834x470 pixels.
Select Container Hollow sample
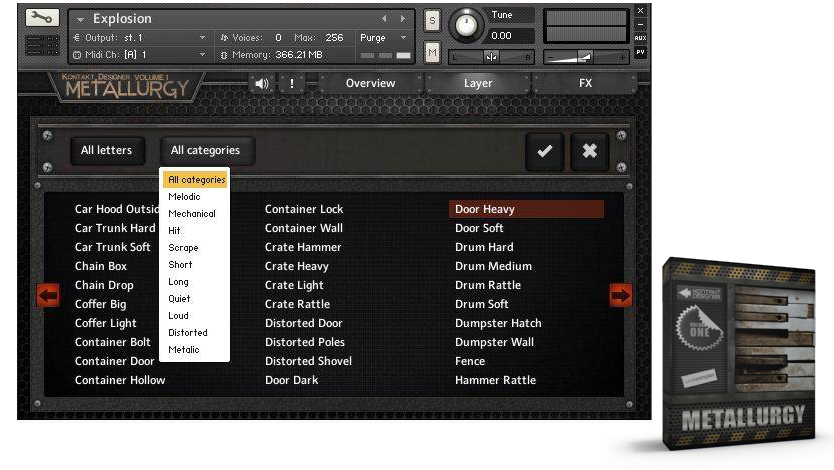click(x=120, y=381)
